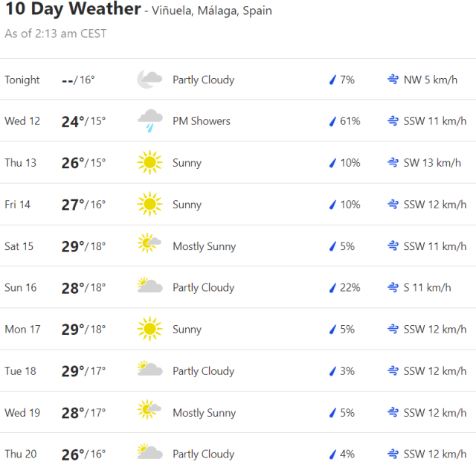Click the Fri 14 raindrop icon
This screenshot has width=476, height=465.
click(332, 205)
